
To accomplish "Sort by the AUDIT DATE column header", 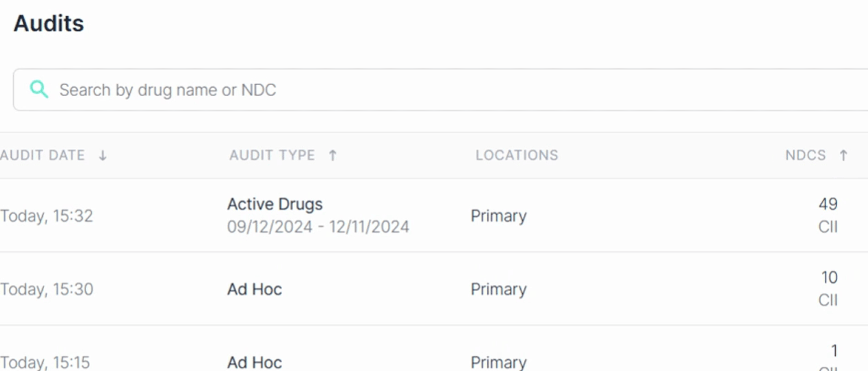I will point(42,155).
